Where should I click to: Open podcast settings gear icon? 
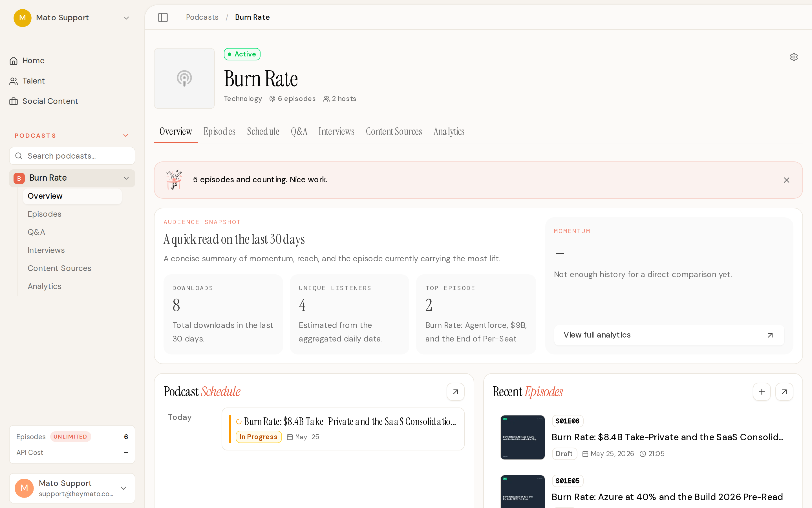tap(794, 57)
